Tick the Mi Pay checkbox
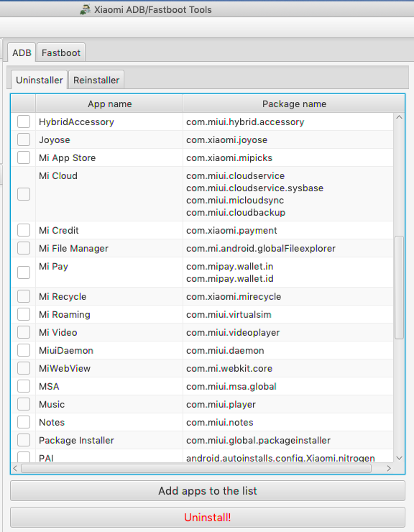 point(24,272)
